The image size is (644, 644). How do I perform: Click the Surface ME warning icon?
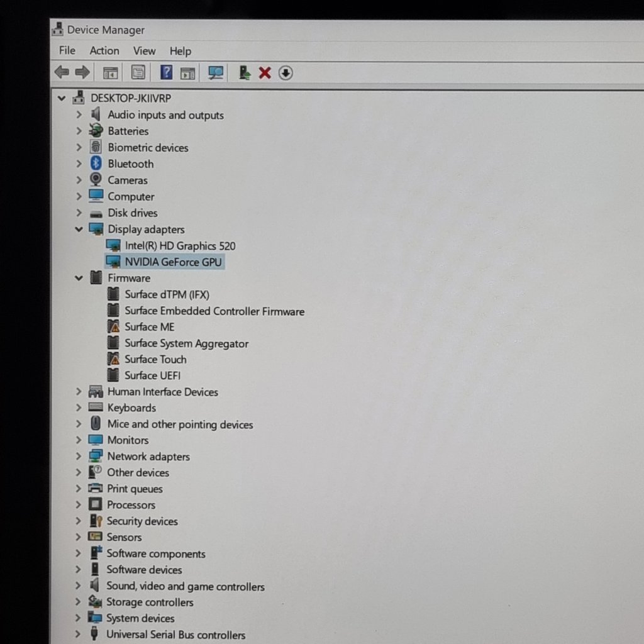click(113, 326)
